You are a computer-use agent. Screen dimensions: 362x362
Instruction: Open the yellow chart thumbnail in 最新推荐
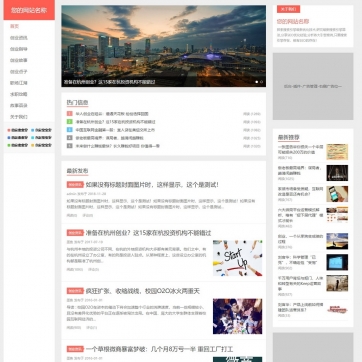tap(337, 152)
